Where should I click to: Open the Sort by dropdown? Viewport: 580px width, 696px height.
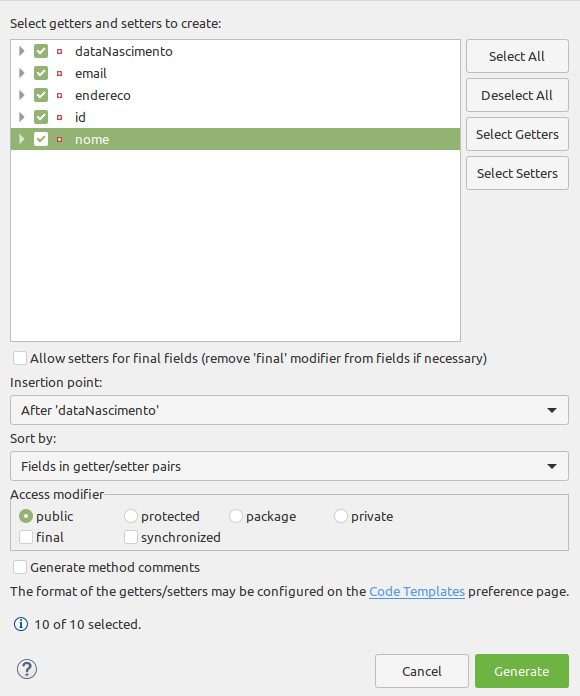[289, 466]
